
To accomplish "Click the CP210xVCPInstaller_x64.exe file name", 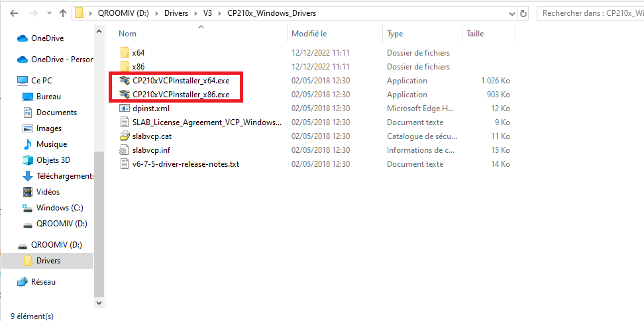I will [x=181, y=81].
